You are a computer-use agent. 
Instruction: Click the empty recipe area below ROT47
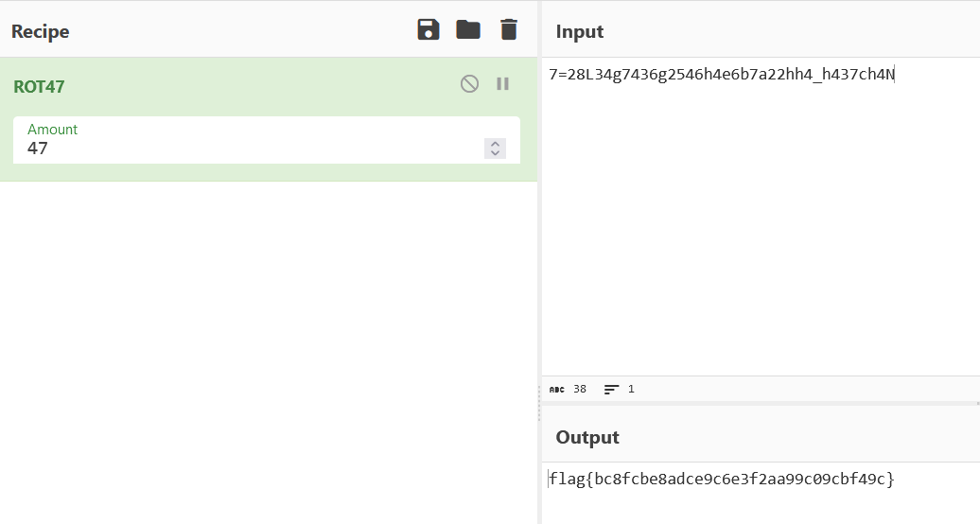(269, 350)
